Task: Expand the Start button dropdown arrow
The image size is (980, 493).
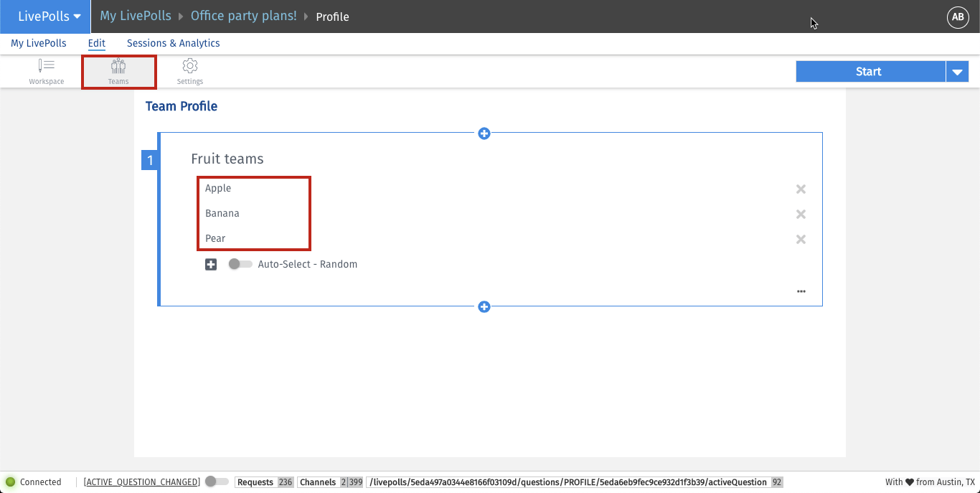Action: 958,72
